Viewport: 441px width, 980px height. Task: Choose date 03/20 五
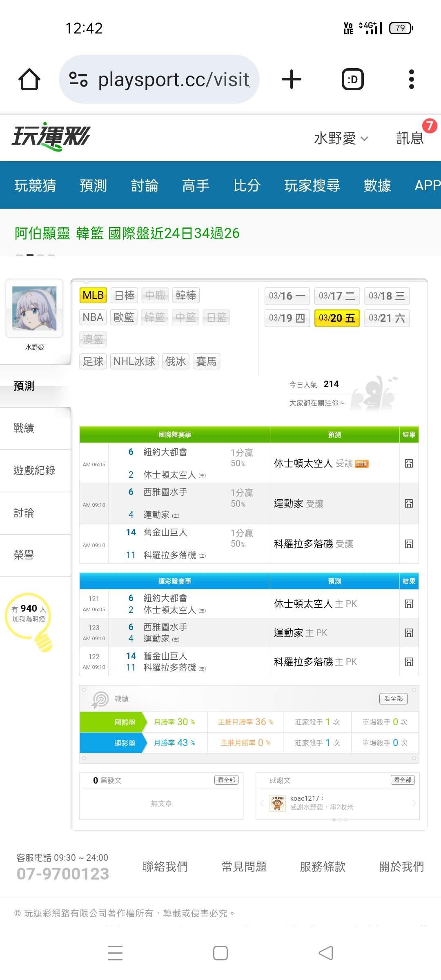(x=337, y=318)
